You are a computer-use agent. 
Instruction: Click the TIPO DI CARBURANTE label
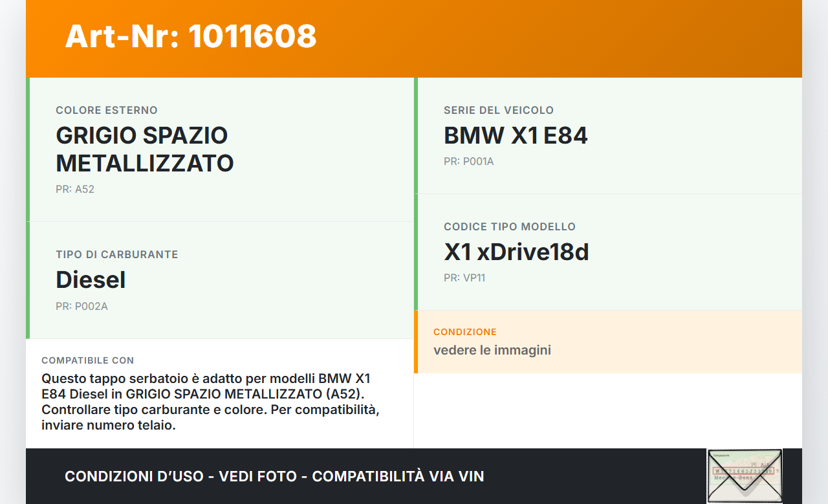pyautogui.click(x=117, y=255)
